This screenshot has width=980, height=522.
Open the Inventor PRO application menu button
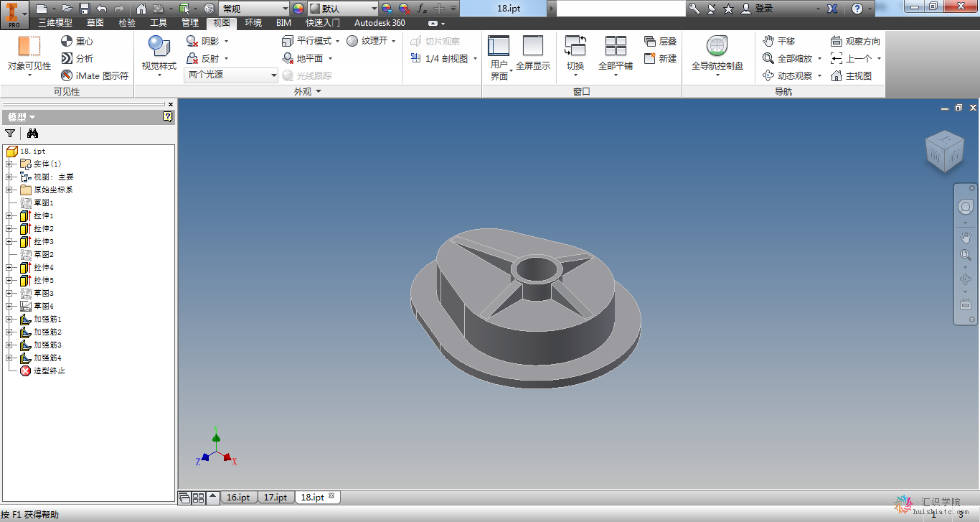pos(14,14)
